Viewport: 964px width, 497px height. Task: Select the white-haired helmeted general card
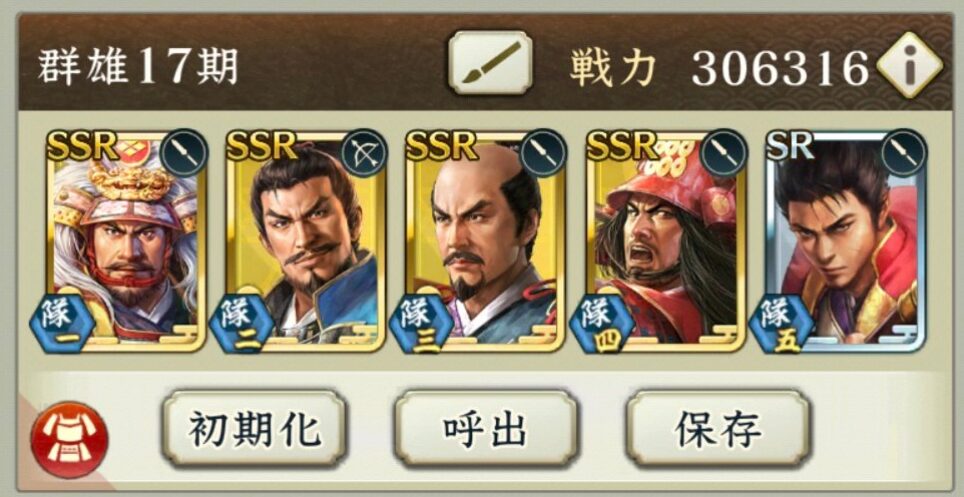(x=125, y=241)
